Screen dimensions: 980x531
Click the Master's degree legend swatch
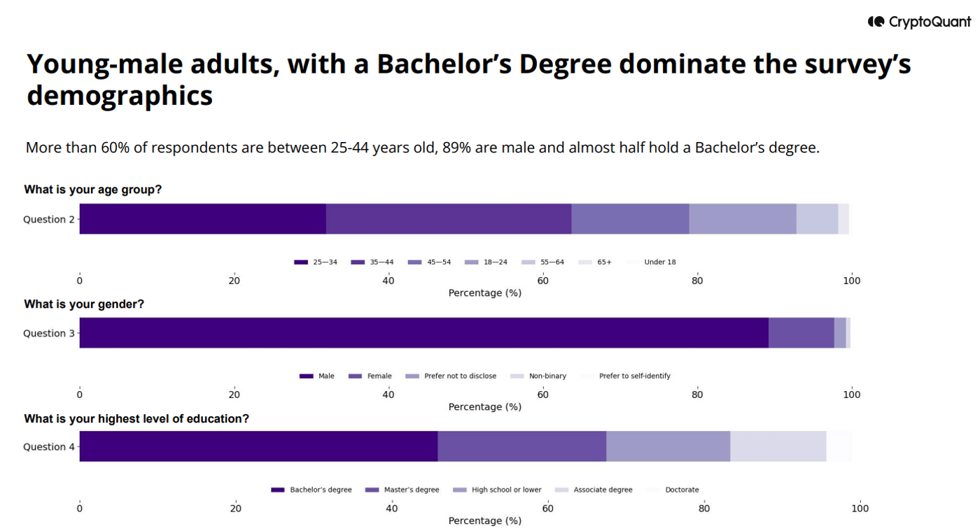click(372, 490)
